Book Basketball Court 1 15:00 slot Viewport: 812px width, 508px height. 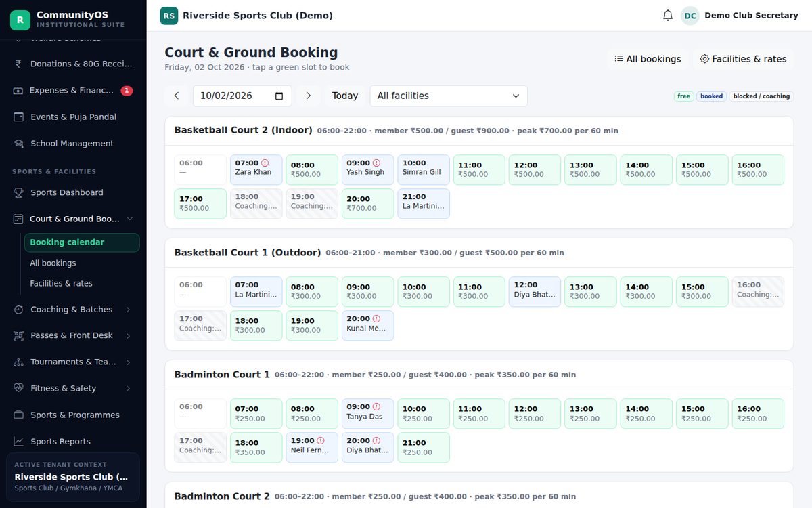pyautogui.click(x=702, y=292)
